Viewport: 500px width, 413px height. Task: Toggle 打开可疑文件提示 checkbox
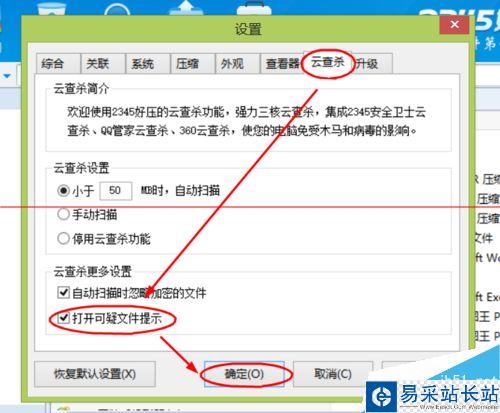[63, 318]
